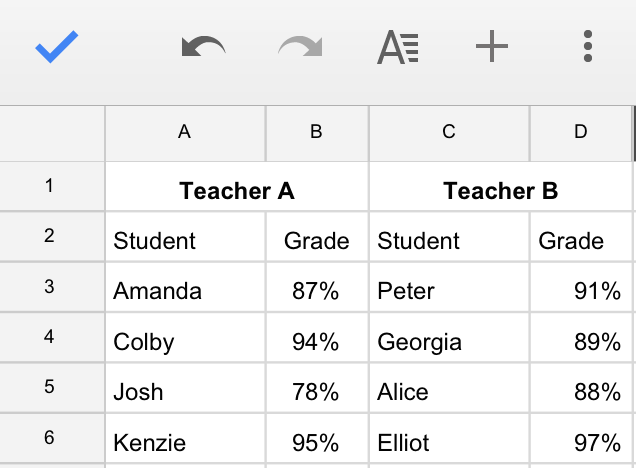Open the three-dot overflow menu
This screenshot has height=468, width=636.
click(588, 46)
